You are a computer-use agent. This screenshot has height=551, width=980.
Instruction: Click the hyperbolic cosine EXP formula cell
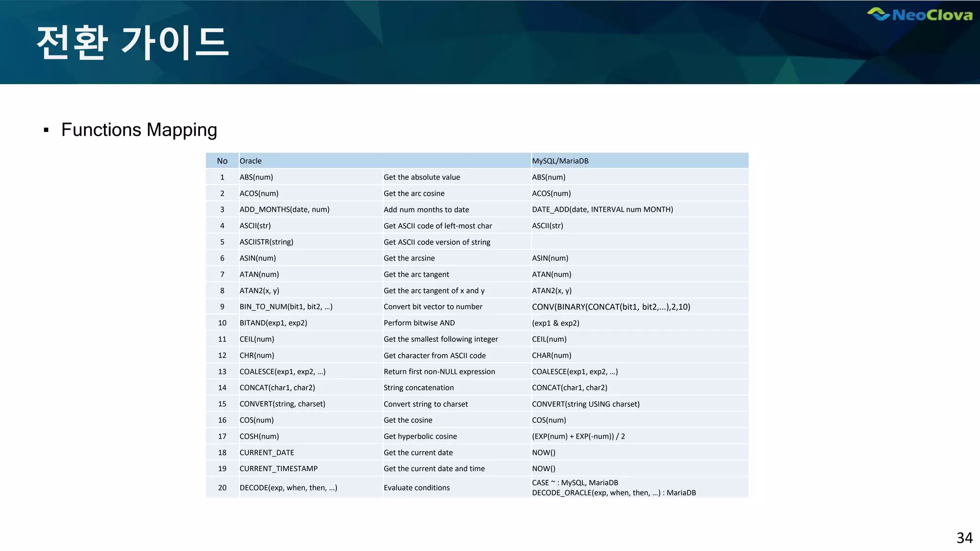click(578, 436)
